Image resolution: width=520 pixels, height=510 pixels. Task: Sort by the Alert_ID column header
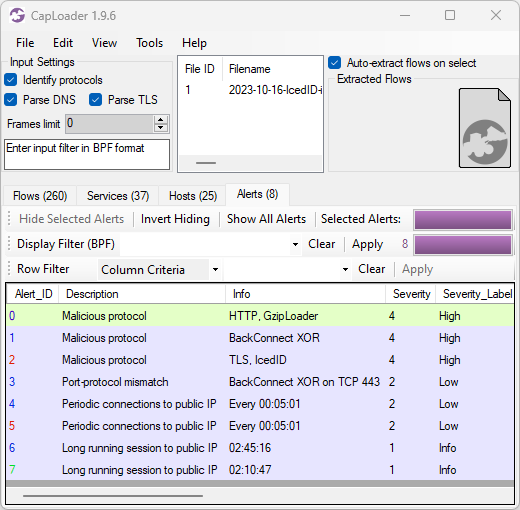point(33,294)
